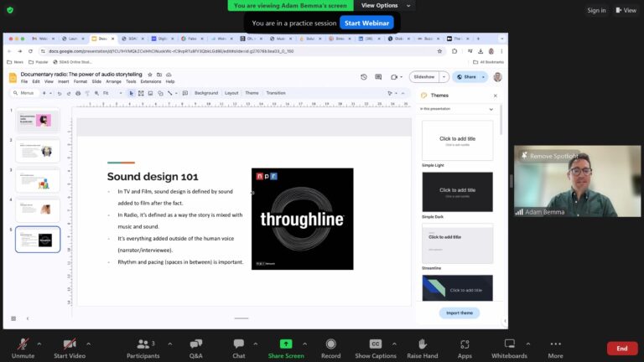The height and width of the screenshot is (362, 644).
Task: Open the Participants panel
Action: point(143,349)
